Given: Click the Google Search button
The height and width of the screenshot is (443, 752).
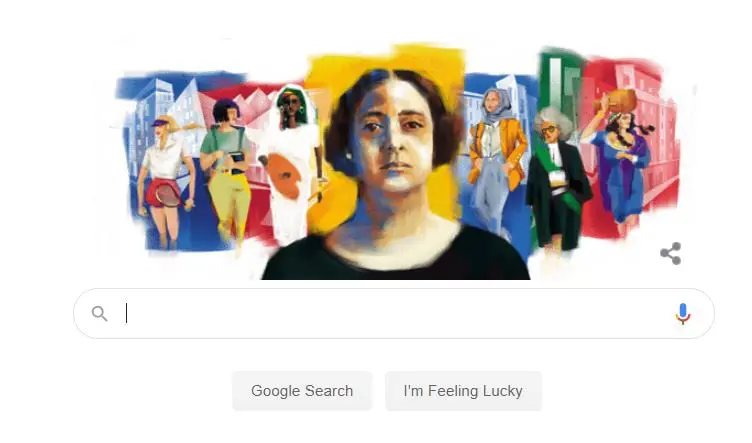Looking at the screenshot, I should point(302,391).
